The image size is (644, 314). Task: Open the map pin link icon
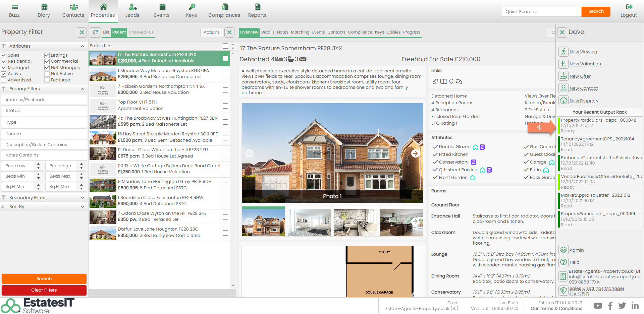pos(451,81)
